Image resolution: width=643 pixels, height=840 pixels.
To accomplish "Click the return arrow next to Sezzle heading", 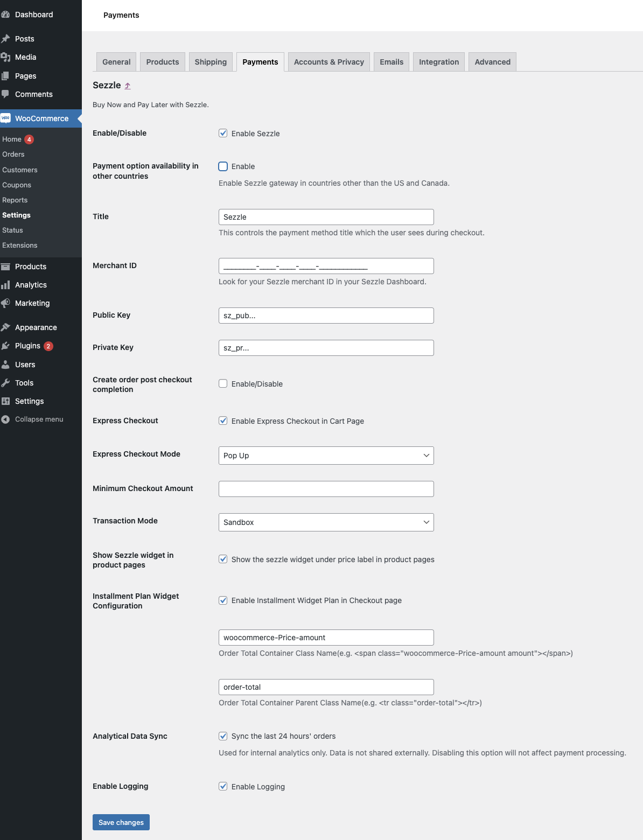I will click(128, 86).
